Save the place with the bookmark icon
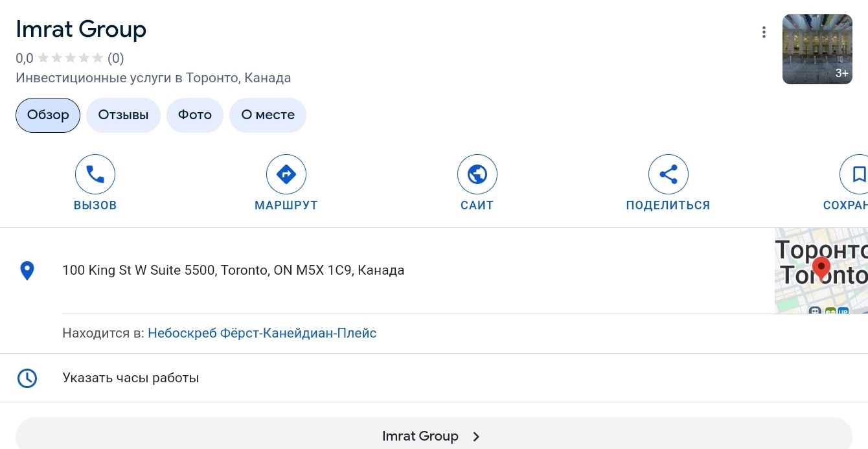Image resolution: width=868 pixels, height=449 pixels. pyautogui.click(x=855, y=174)
